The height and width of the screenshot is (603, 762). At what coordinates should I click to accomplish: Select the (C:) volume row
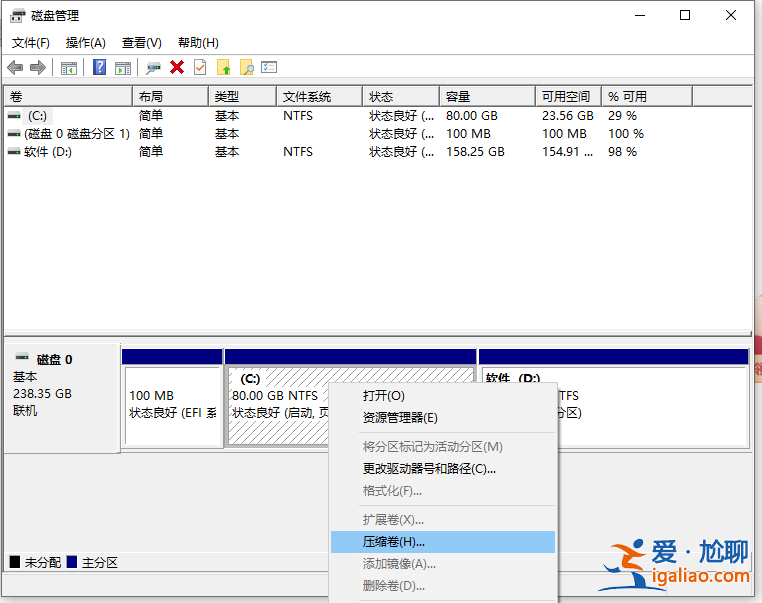pos(378,116)
